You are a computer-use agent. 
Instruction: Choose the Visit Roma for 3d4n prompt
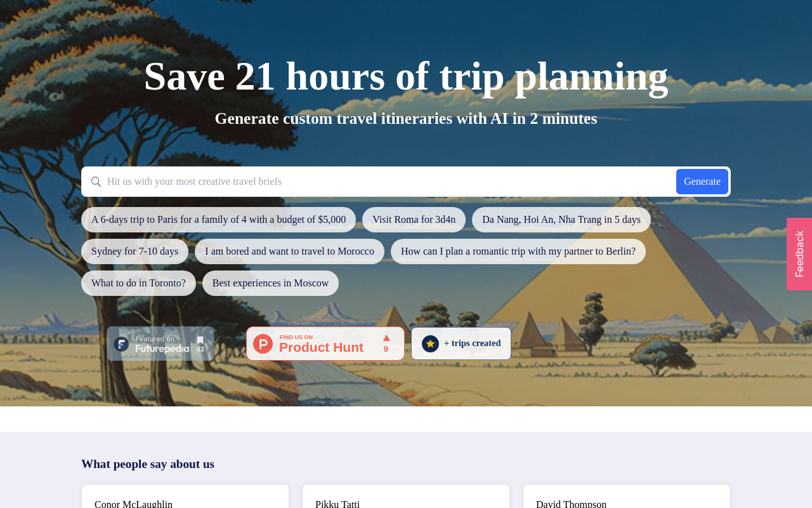coord(414,219)
